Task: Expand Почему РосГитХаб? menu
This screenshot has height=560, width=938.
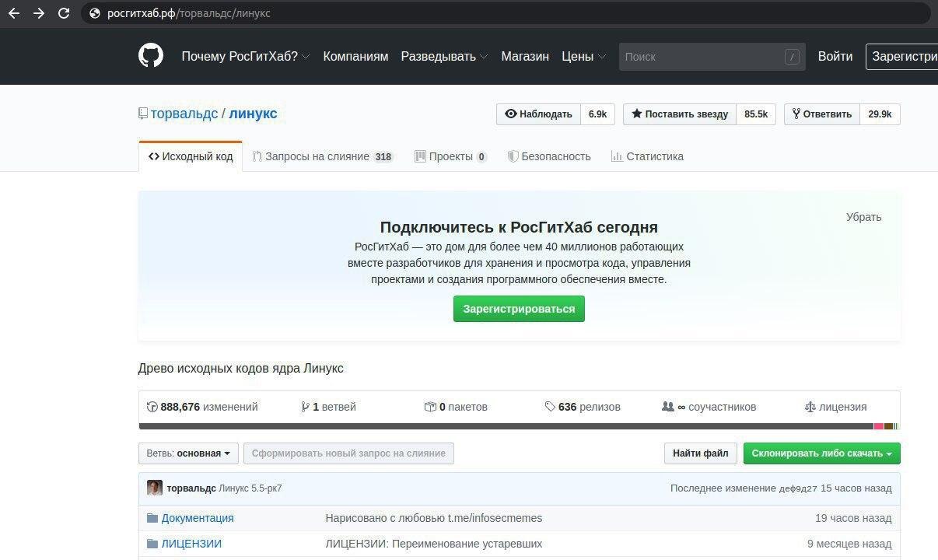Action: coord(245,57)
